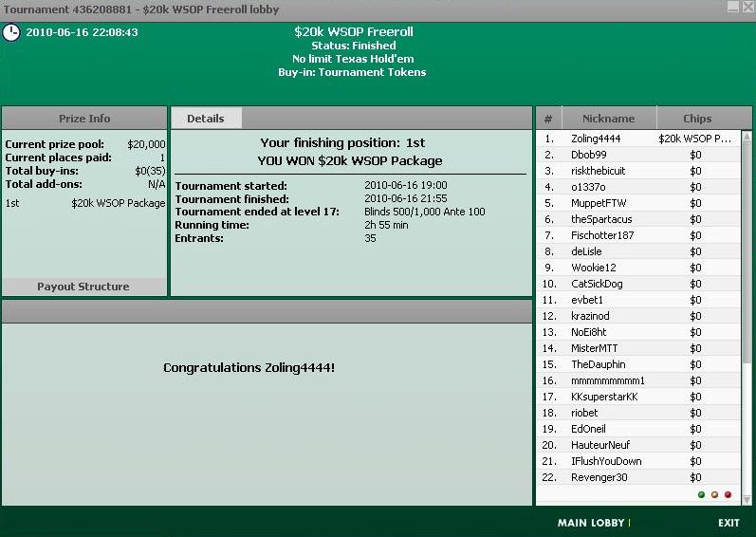
Task: Minimize the tournament lobby window
Action: 733,7
